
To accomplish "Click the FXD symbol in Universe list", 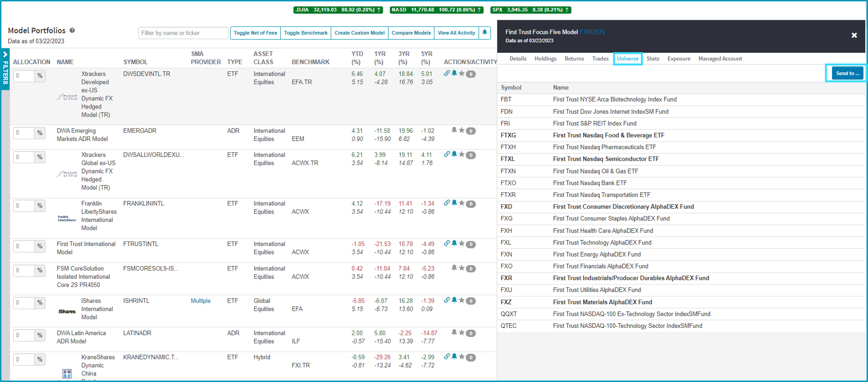I will [506, 207].
